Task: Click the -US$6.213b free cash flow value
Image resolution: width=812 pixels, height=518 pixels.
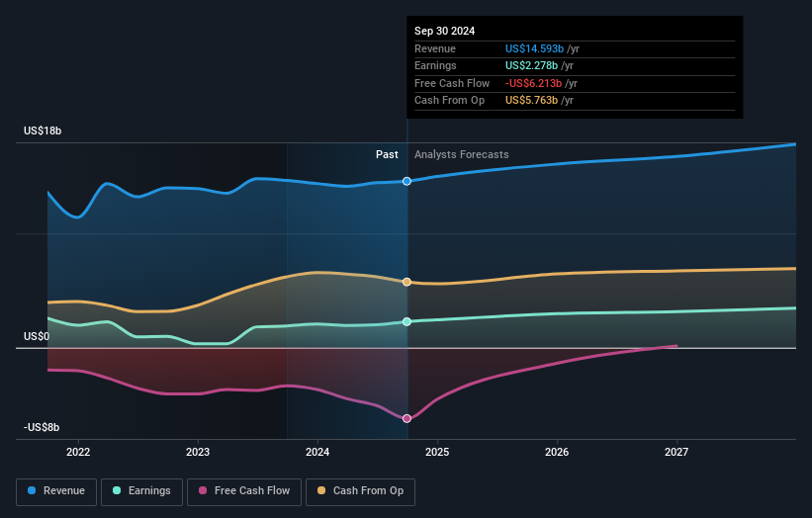Action: click(533, 83)
